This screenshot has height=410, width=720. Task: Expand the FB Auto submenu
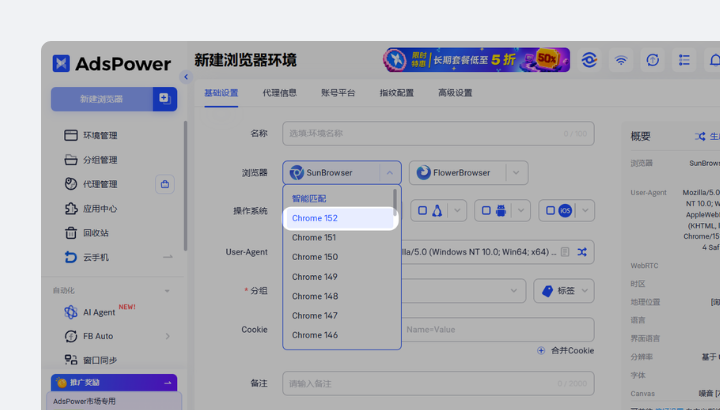[x=168, y=336]
